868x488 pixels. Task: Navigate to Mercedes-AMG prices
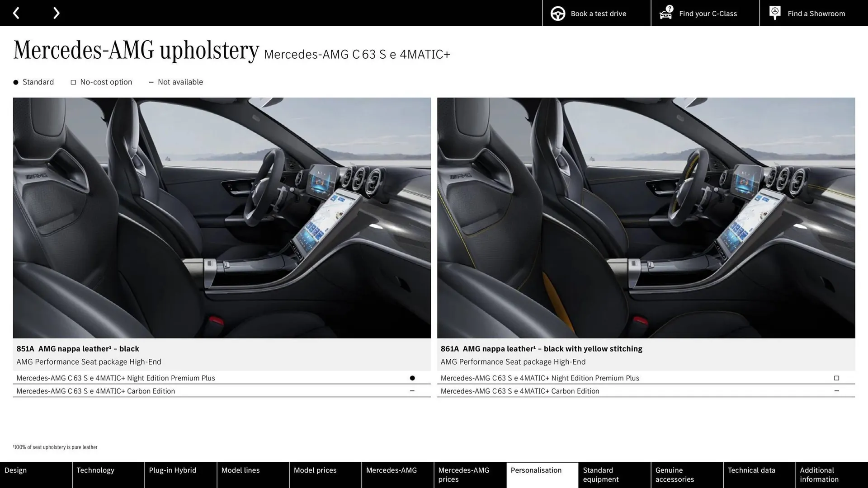tap(462, 474)
